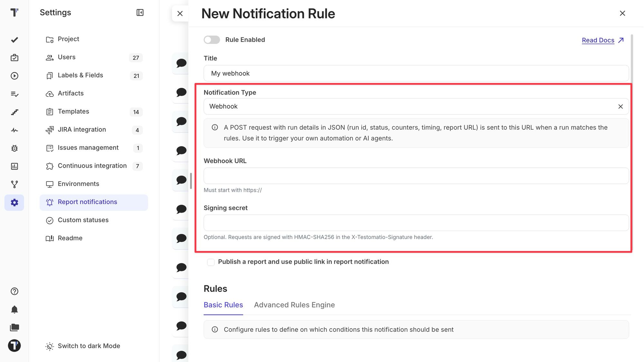This screenshot has height=362, width=644.
Task: Open the pulse activity icon
Action: point(14,130)
